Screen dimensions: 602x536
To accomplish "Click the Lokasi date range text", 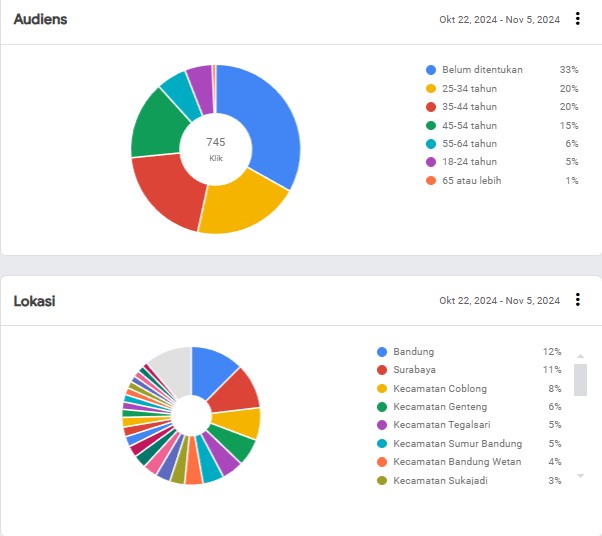I will (499, 301).
